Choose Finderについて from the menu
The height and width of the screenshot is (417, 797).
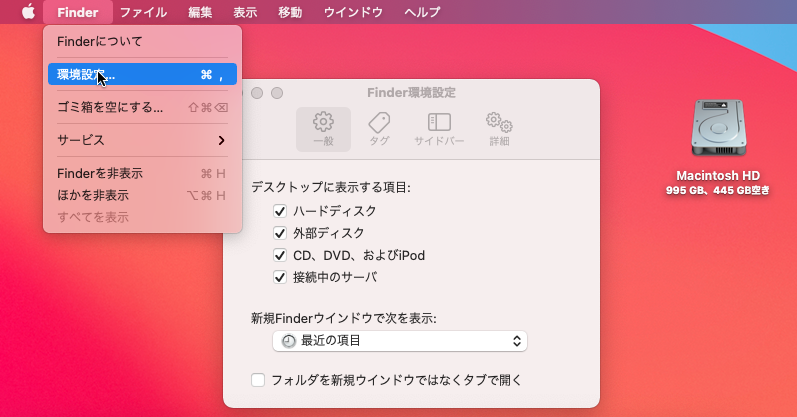coord(100,42)
